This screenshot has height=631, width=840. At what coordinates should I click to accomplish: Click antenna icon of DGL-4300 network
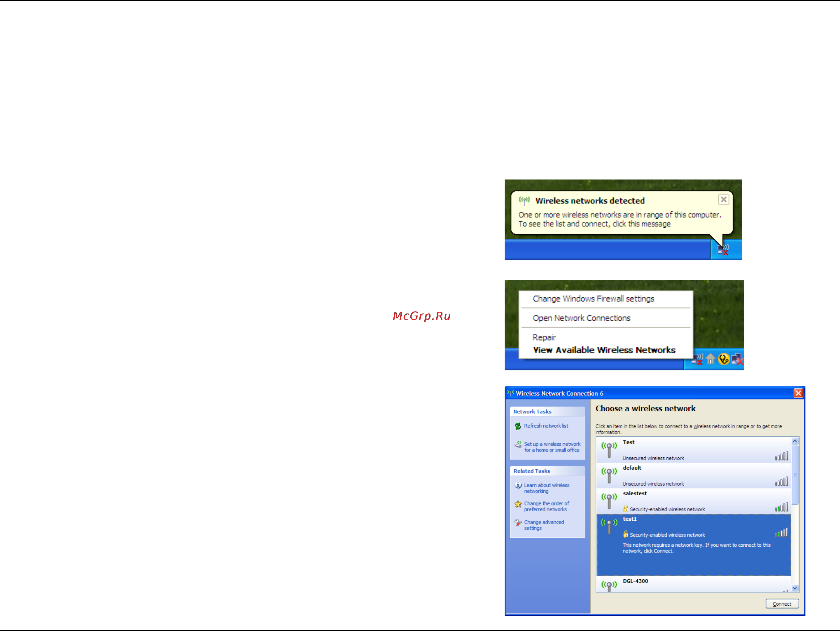tap(609, 586)
